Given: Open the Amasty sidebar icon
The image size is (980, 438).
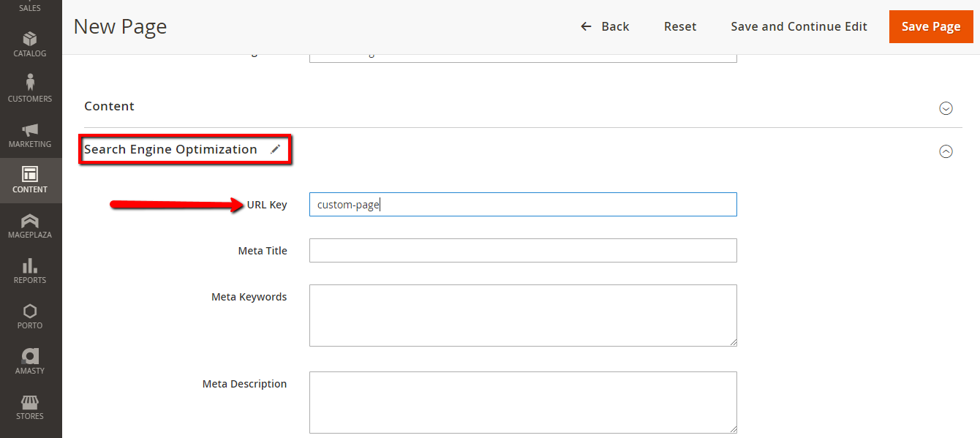Looking at the screenshot, I should (x=30, y=356).
